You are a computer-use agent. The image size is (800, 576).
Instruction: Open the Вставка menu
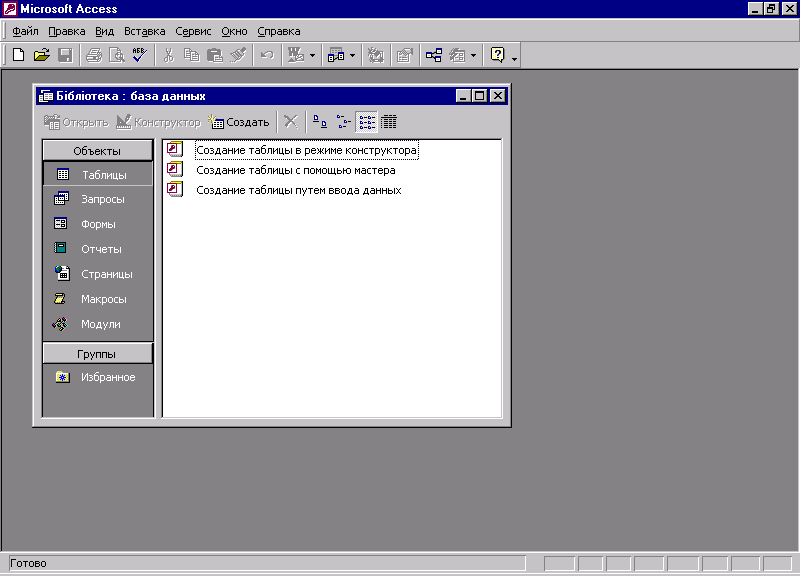point(144,32)
